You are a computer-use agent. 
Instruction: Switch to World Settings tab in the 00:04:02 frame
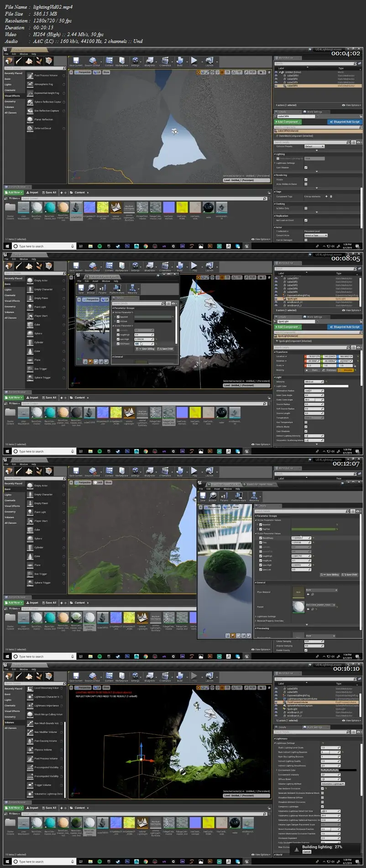[x=314, y=111]
